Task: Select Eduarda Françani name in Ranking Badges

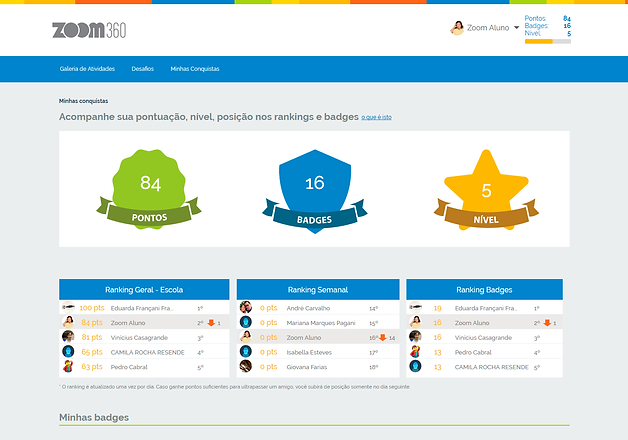Action: pos(486,308)
